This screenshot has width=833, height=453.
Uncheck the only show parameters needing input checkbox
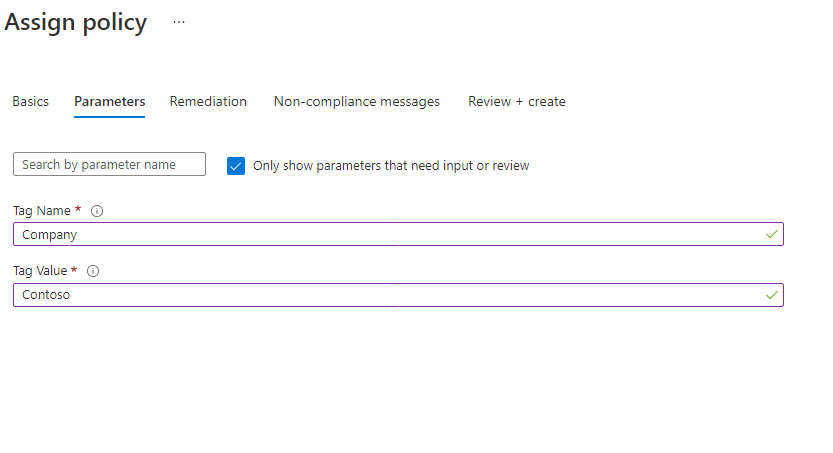(x=236, y=166)
